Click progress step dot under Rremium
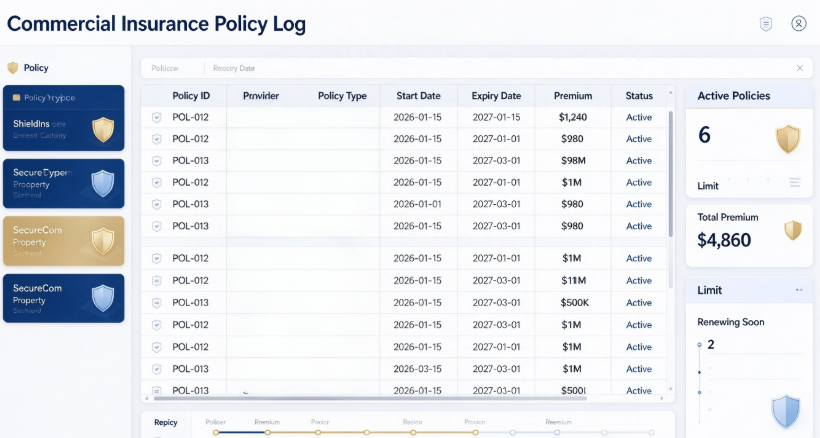820x438 pixels. 267,433
